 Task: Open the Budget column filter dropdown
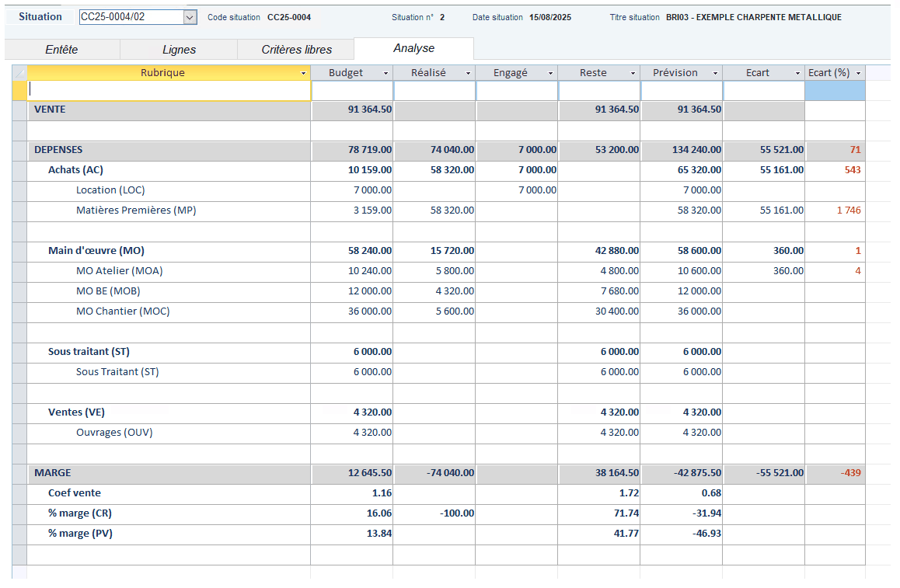pos(387,72)
